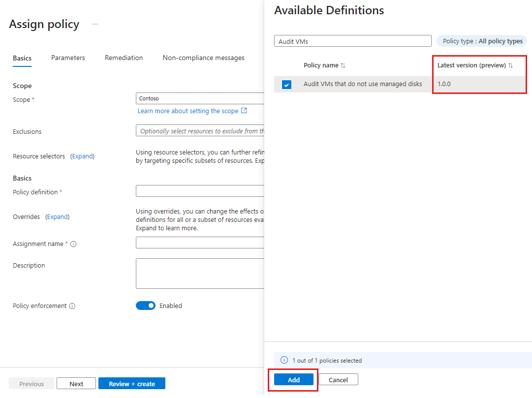The width and height of the screenshot is (532, 398).
Task: Click the Add button
Action: [x=294, y=380]
